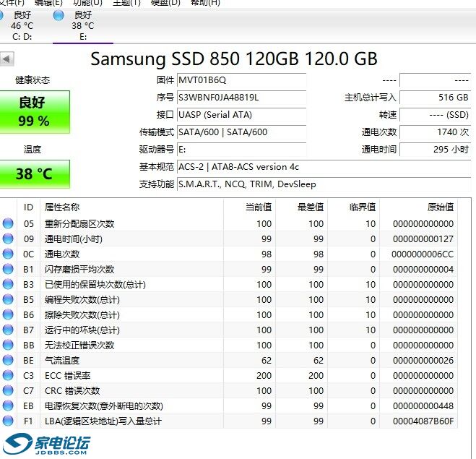Select the C: D: disk tab at 46 °C
This screenshot has height=459, width=476.
(x=22, y=26)
